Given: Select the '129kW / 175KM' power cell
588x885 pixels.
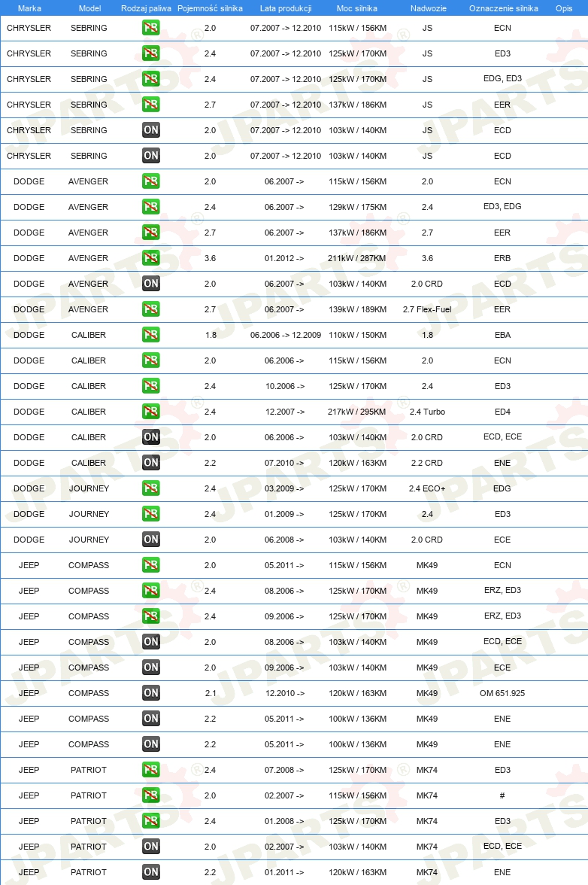Looking at the screenshot, I should pyautogui.click(x=357, y=206).
